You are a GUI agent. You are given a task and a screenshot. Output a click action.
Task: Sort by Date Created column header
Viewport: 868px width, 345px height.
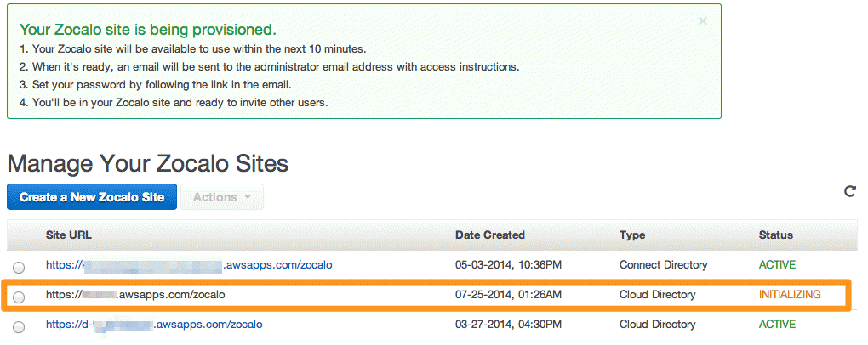(x=490, y=235)
